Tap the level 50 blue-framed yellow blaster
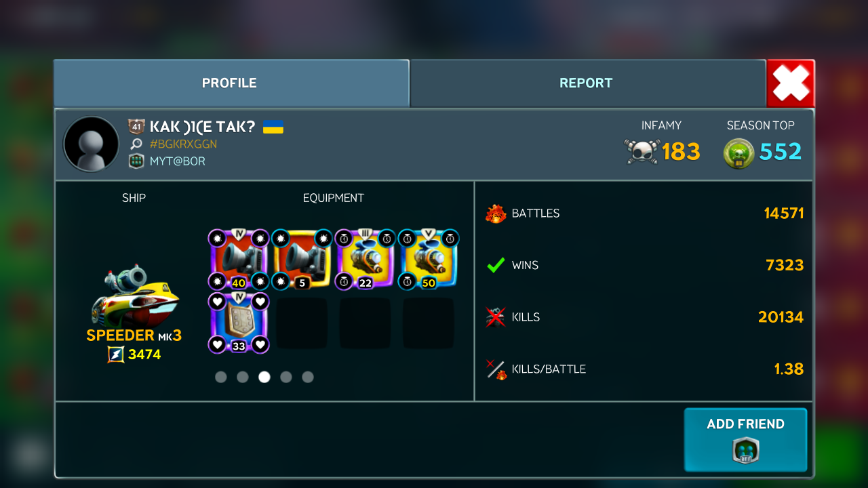Viewport: 868px width, 488px height. tap(429, 260)
